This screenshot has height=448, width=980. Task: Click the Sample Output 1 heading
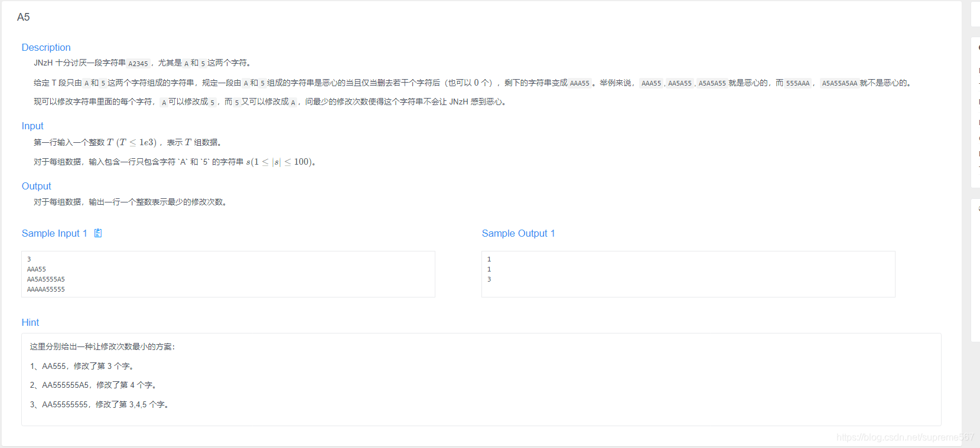pos(519,233)
